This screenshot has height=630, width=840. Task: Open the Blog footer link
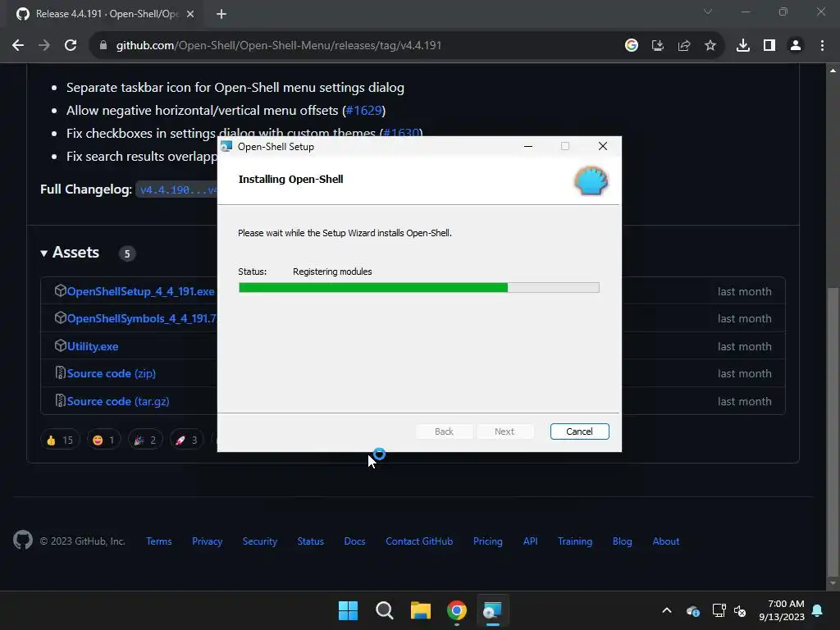[x=623, y=541]
